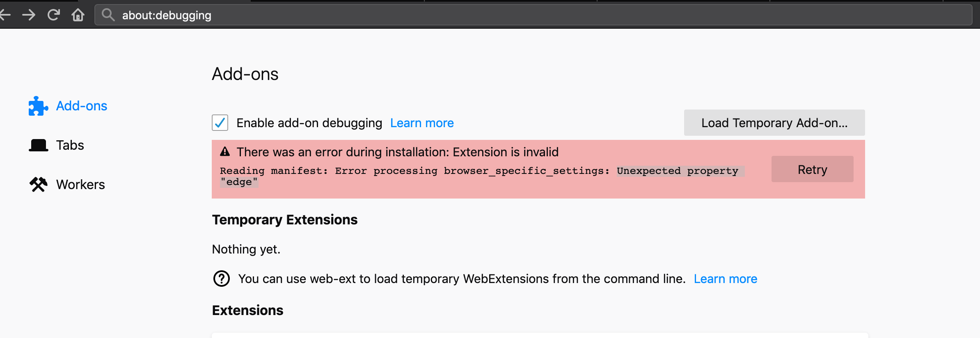This screenshot has height=338, width=980.
Task: Open Learn more next to add-on debugging
Action: click(x=422, y=123)
